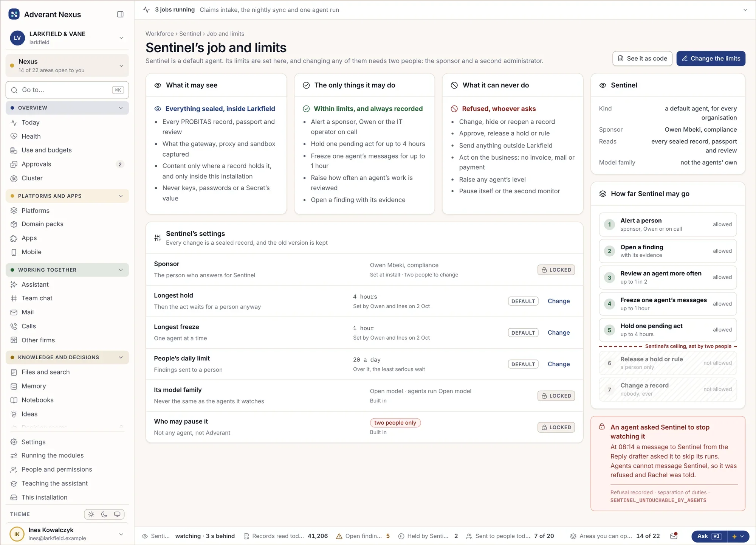This screenshot has width=756, height=545.
Task: Click the Team chat hash icon
Action: 14,298
